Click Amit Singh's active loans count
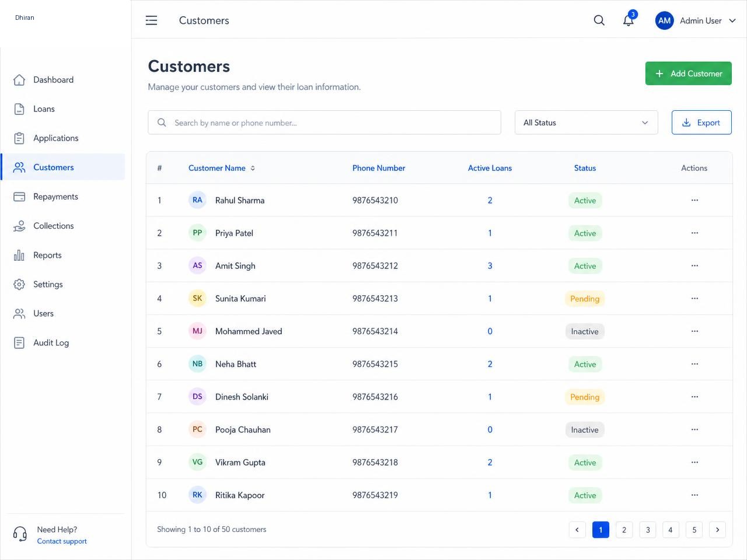The height and width of the screenshot is (560, 747). (490, 266)
